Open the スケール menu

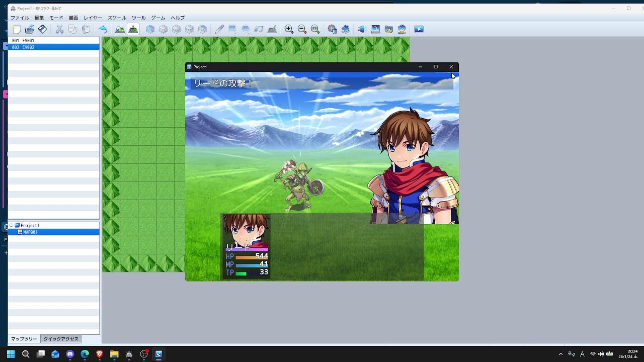117,18
